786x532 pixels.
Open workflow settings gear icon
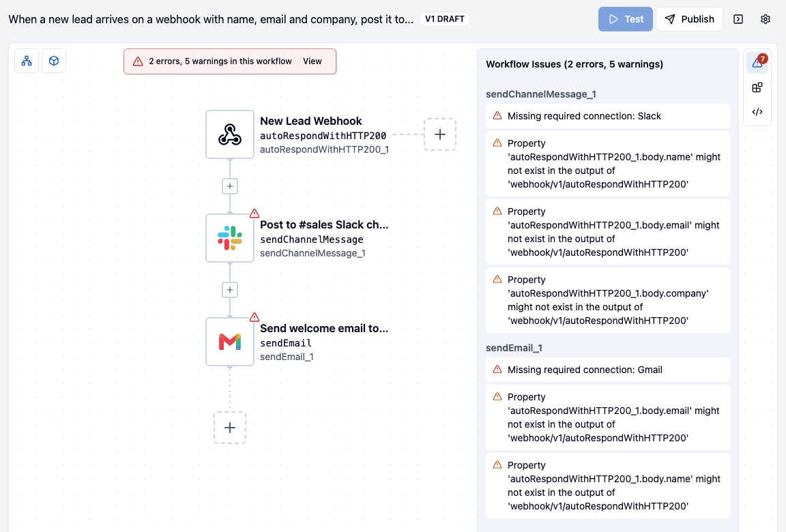[765, 19]
